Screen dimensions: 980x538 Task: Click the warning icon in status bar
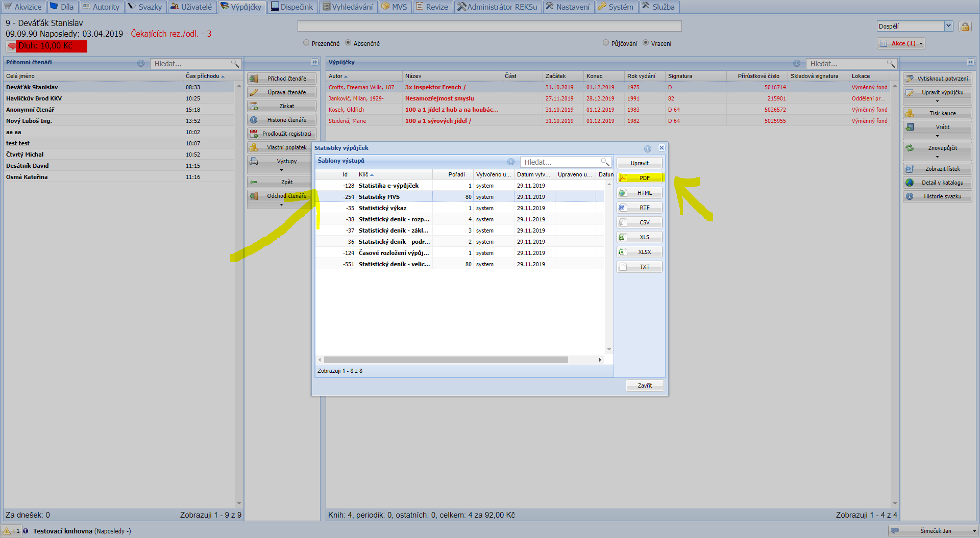[x=7, y=531]
